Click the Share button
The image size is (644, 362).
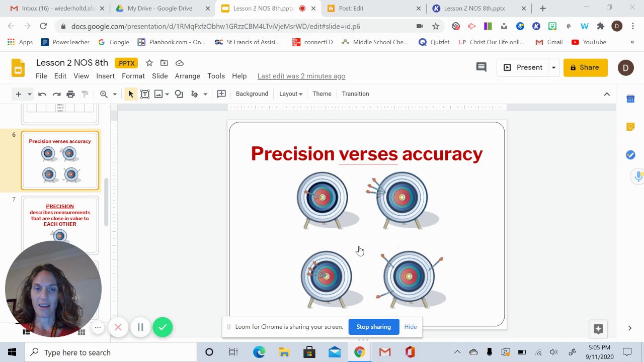click(x=585, y=67)
